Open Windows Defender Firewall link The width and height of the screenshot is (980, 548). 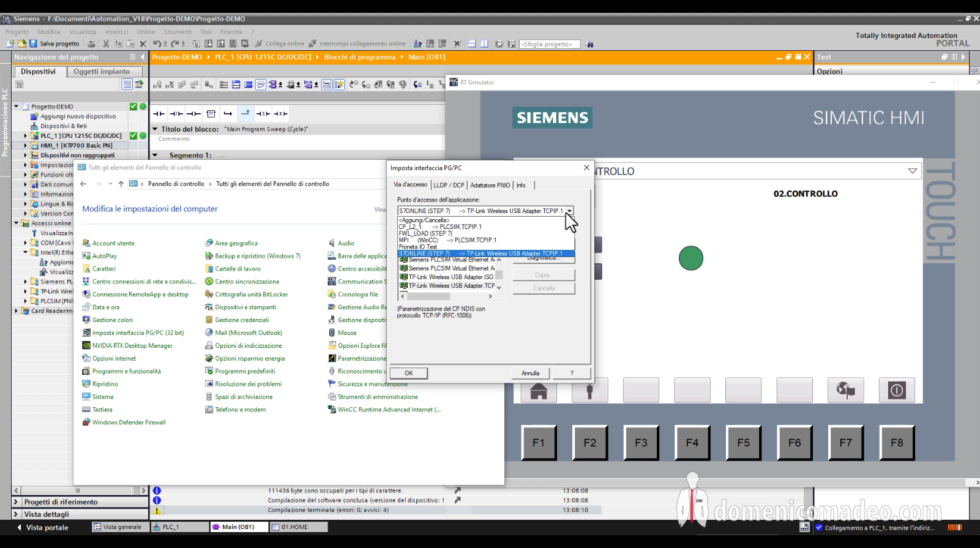click(129, 422)
